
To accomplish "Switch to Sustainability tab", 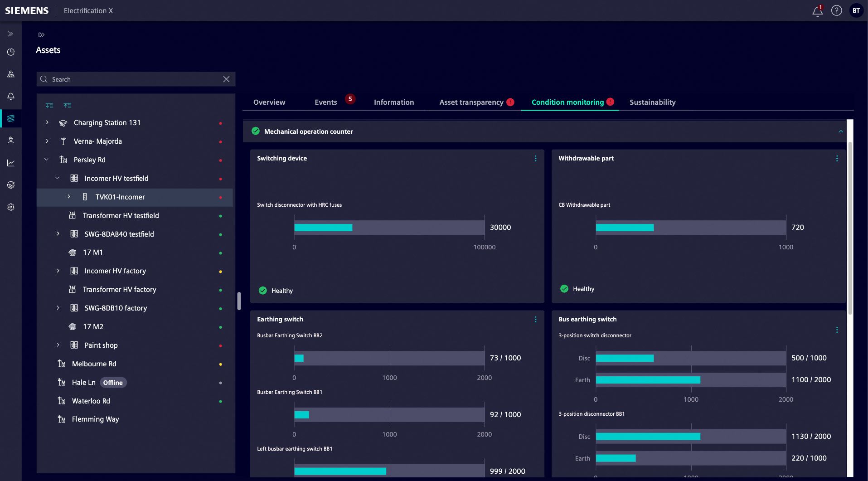I will (x=652, y=102).
